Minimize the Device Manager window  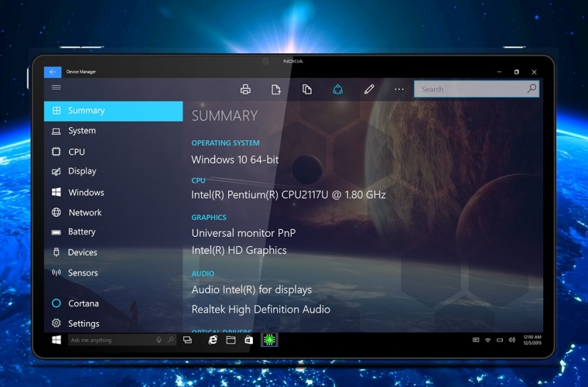(x=499, y=72)
